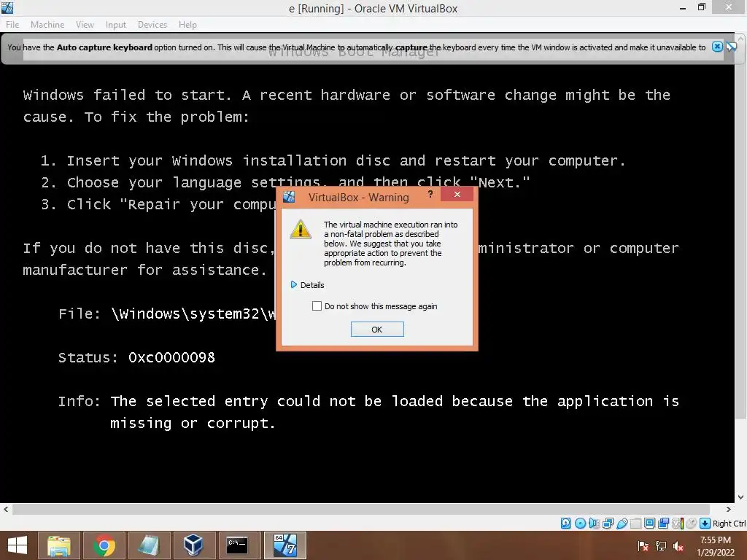Launch Google Chrome from the taskbar
Image resolution: width=747 pixels, height=560 pixels.
[x=104, y=545]
